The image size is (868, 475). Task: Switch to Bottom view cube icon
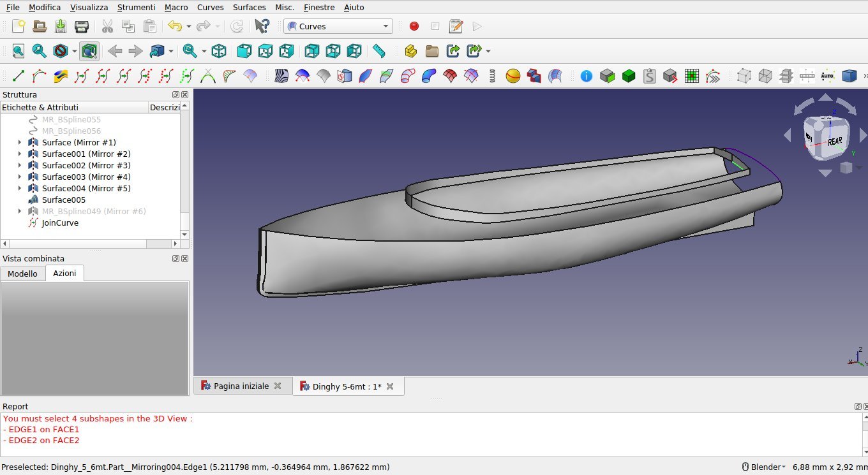click(x=333, y=51)
